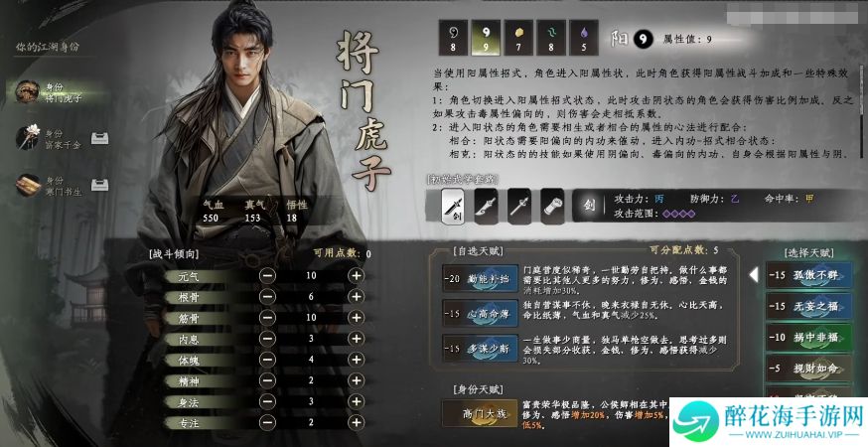This screenshot has height=447, width=868.
Task: Increase 筋骨 with the plus button
Action: [x=356, y=318]
